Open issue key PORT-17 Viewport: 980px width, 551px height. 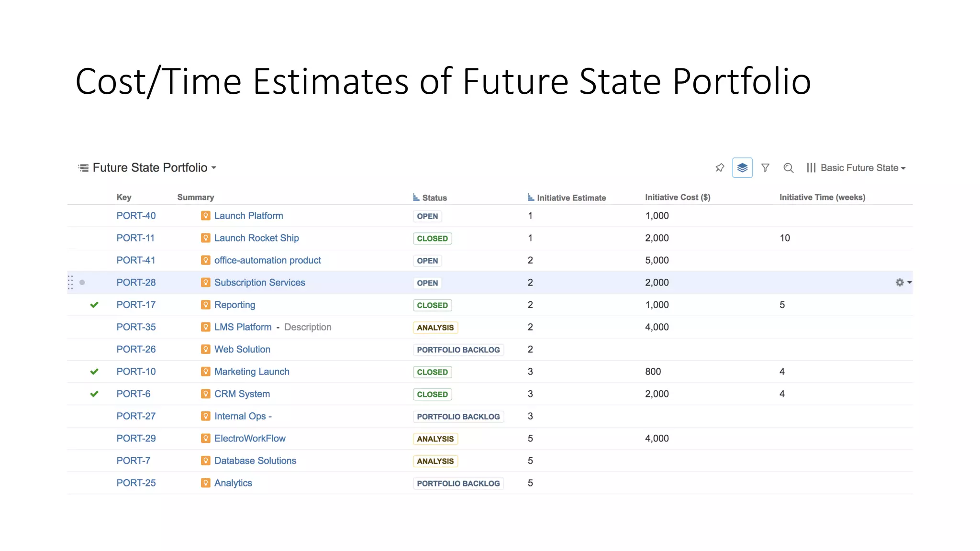[x=136, y=305]
